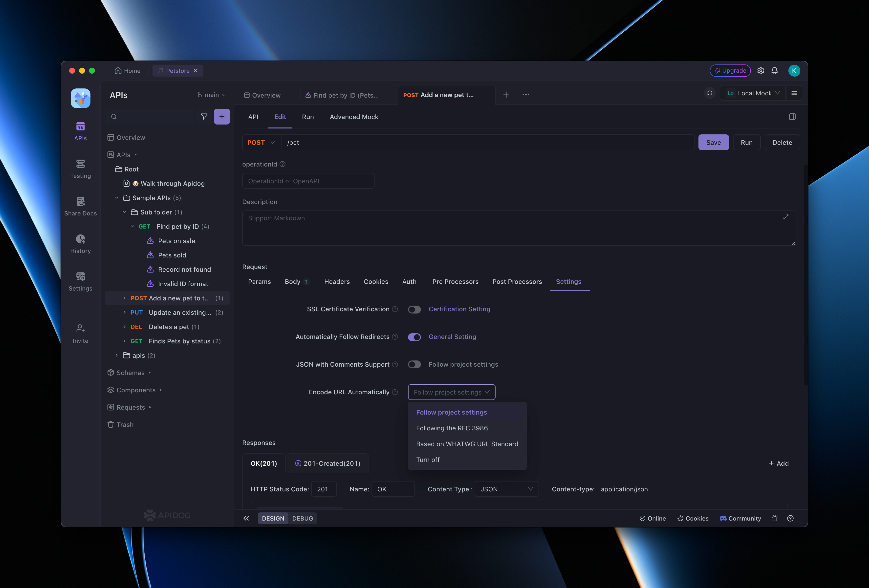Switch to the Advanced Mock tab
This screenshot has width=869, height=588.
click(x=354, y=117)
